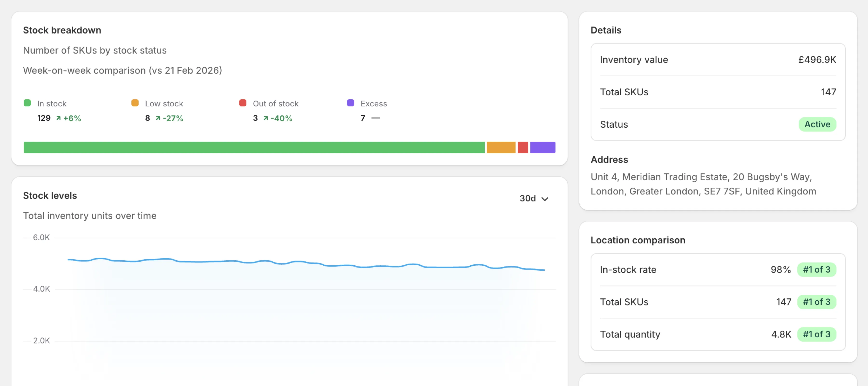Click the green In stock legend dot
Viewport: 868px width, 386px height.
click(x=27, y=103)
